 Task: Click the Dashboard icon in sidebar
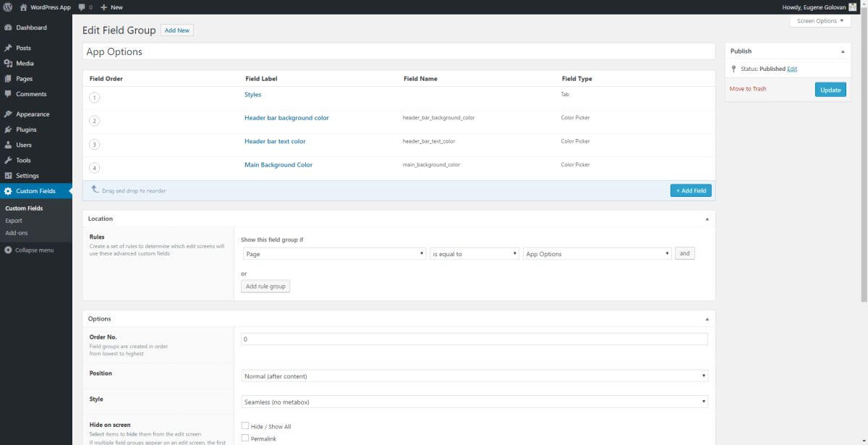8,27
